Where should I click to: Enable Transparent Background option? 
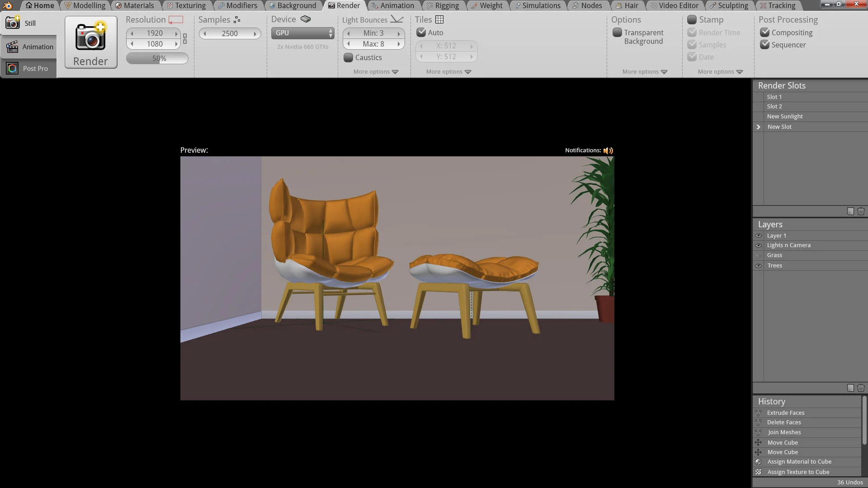[617, 33]
